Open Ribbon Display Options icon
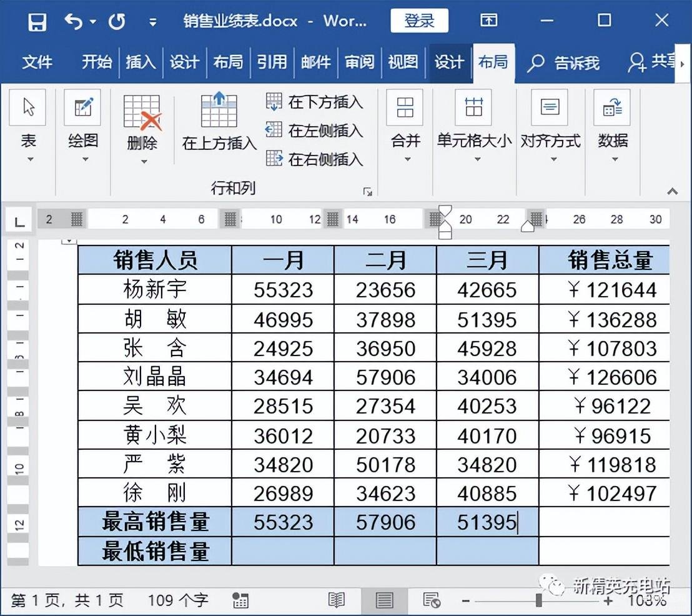This screenshot has height=616, width=692. pos(488,20)
